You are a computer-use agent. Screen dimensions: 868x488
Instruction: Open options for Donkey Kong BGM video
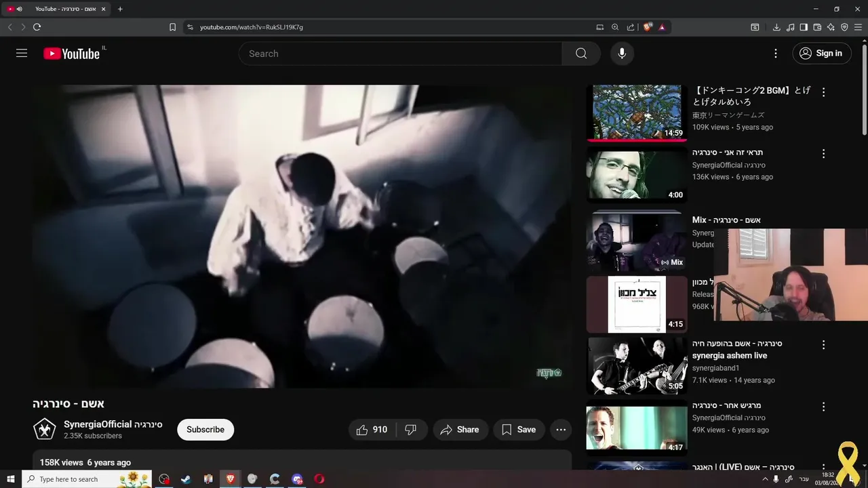(824, 92)
